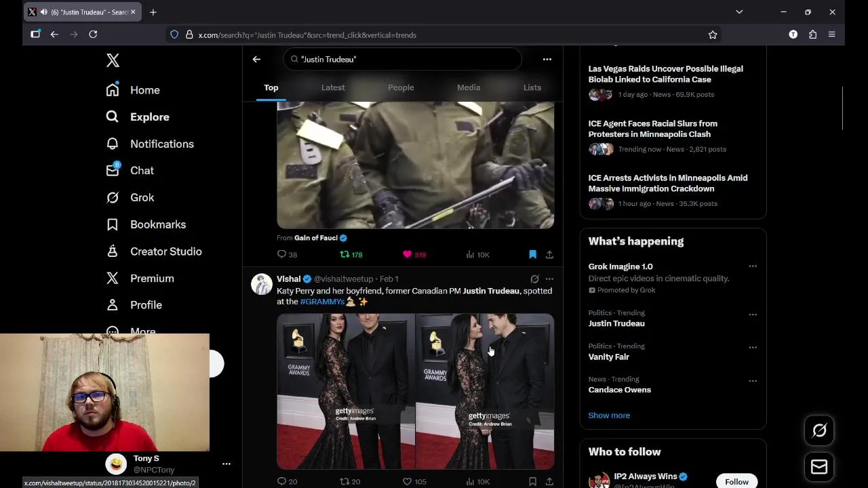This screenshot has height=488, width=868.
Task: Open more options for Grok Imagine trend
Action: click(753, 266)
